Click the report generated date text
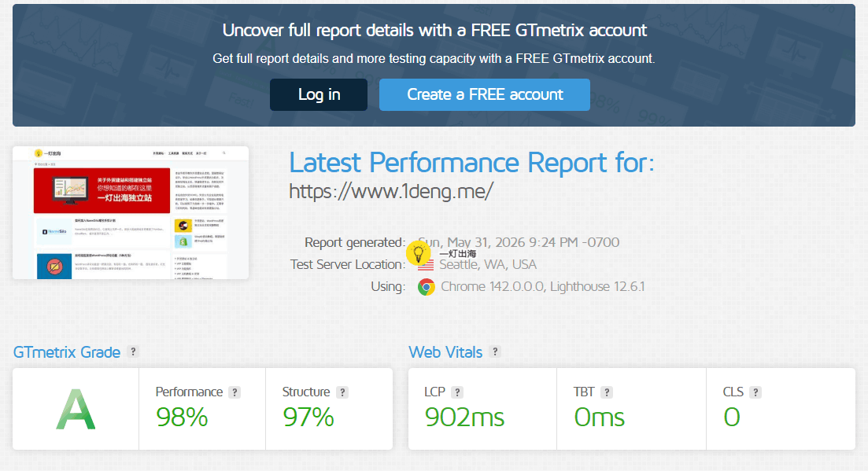The height and width of the screenshot is (471, 868). [x=519, y=243]
